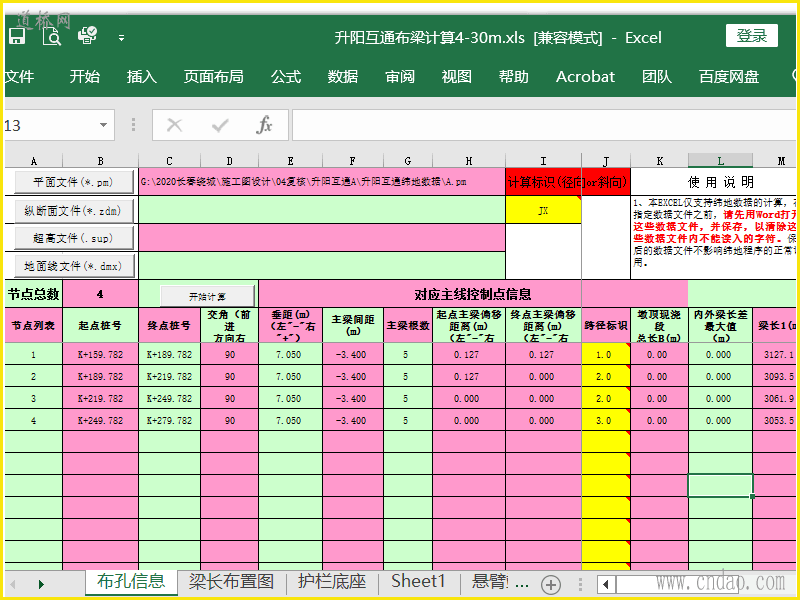The width and height of the screenshot is (800, 600).
Task: Open the 团队 ribbon tab
Action: point(657,77)
